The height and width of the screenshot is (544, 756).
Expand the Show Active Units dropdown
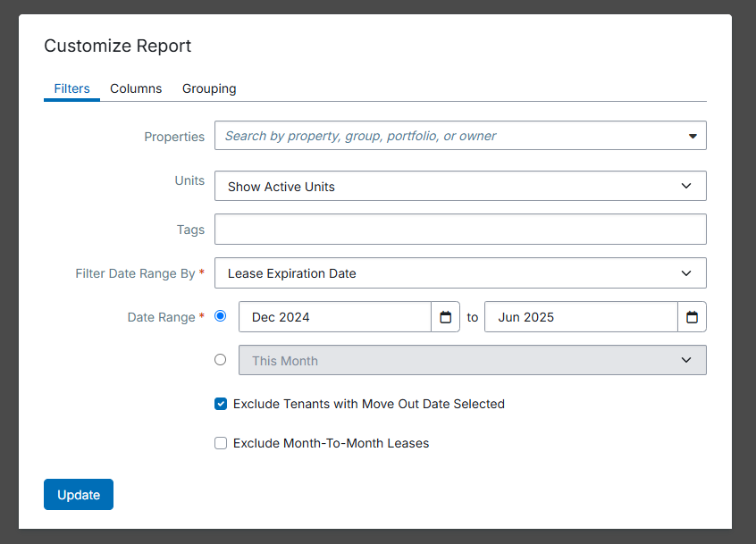459,186
